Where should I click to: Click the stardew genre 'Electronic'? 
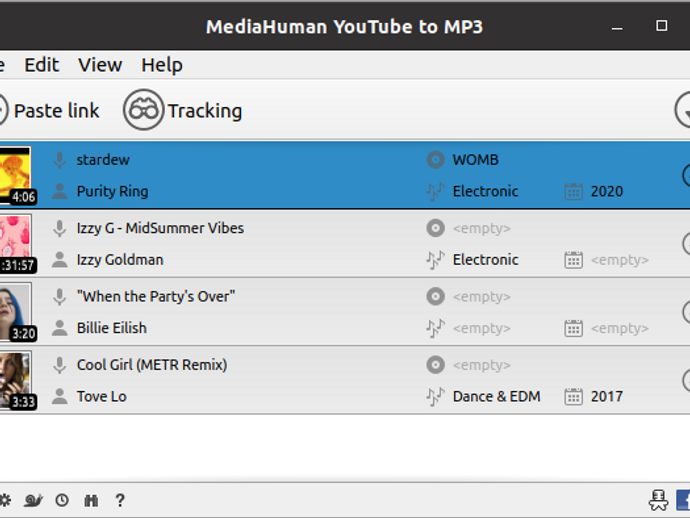tap(485, 191)
